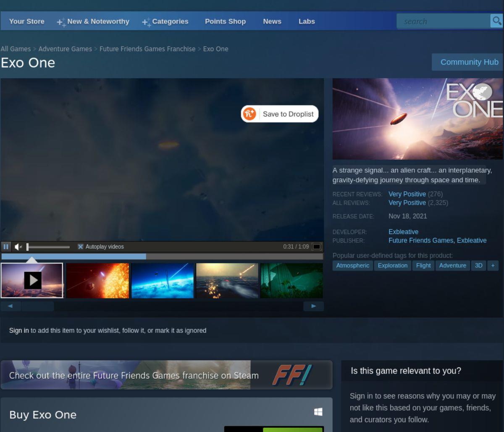Open the Categories dropdown menu
504x432 pixels.
(x=170, y=21)
